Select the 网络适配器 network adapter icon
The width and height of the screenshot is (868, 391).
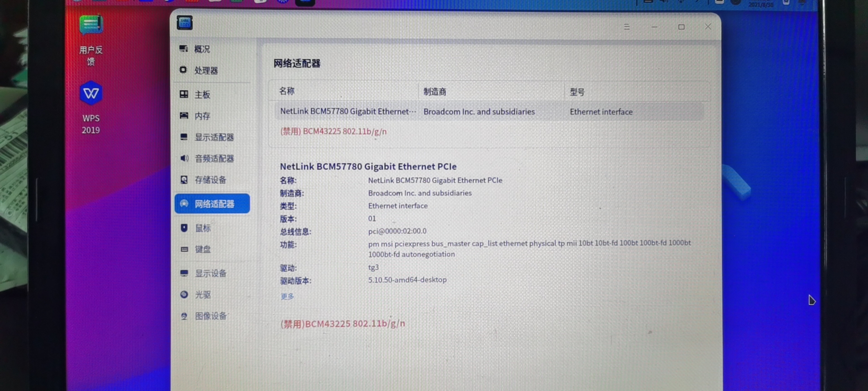pyautogui.click(x=184, y=204)
